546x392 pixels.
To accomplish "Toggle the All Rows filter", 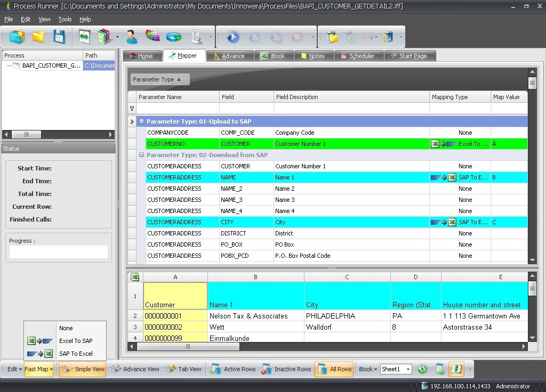I will [334, 369].
